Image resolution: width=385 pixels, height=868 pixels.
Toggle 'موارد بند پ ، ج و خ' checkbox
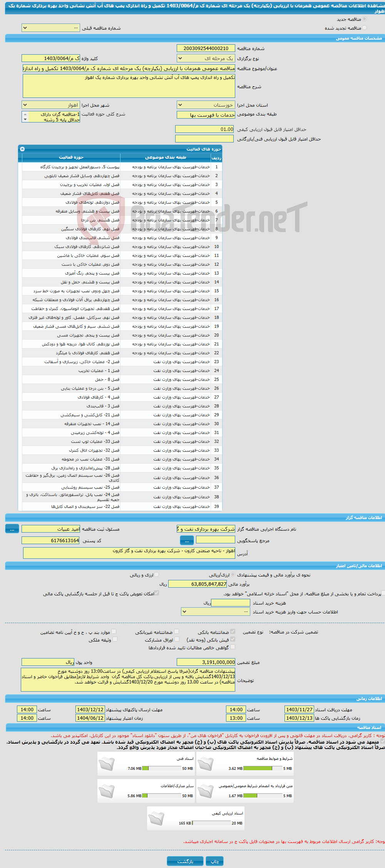[x=114, y=632]
